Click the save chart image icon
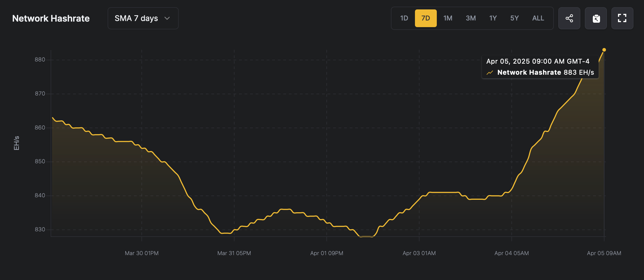Image resolution: width=644 pixels, height=280 pixels. click(596, 18)
